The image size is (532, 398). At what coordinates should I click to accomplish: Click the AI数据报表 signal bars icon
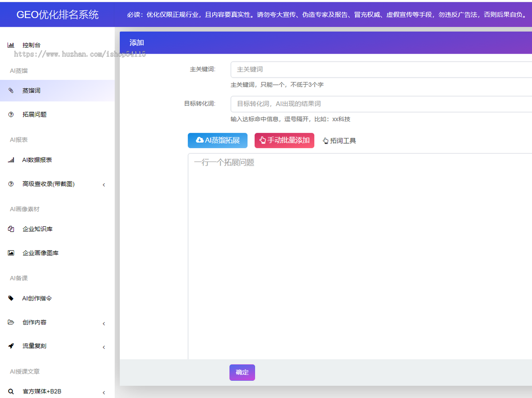click(x=11, y=160)
